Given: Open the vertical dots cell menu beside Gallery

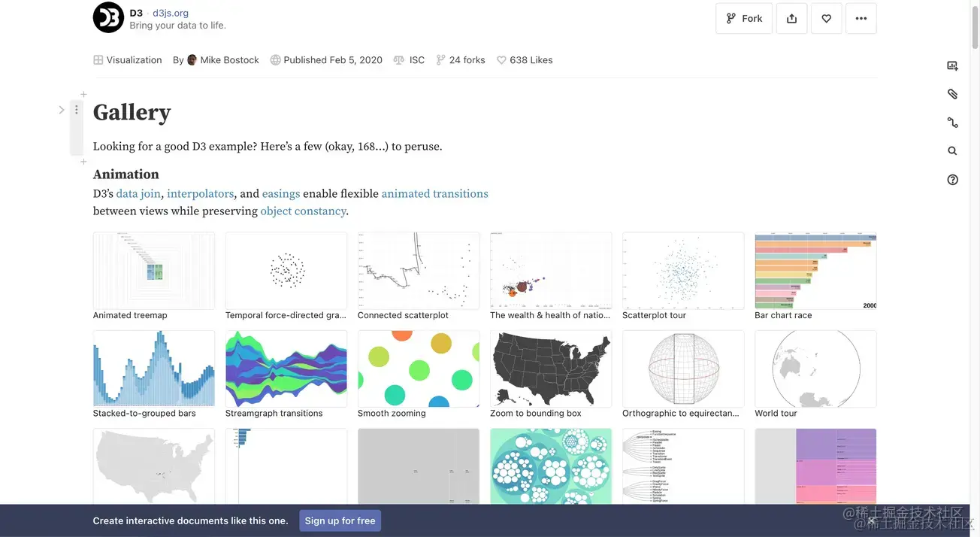Looking at the screenshot, I should point(76,109).
